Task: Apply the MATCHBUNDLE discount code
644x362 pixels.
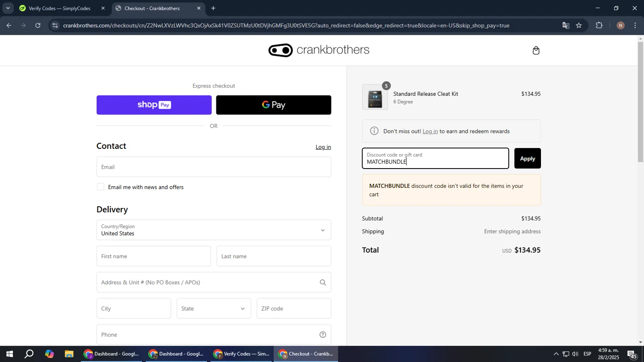Action: [527, 158]
